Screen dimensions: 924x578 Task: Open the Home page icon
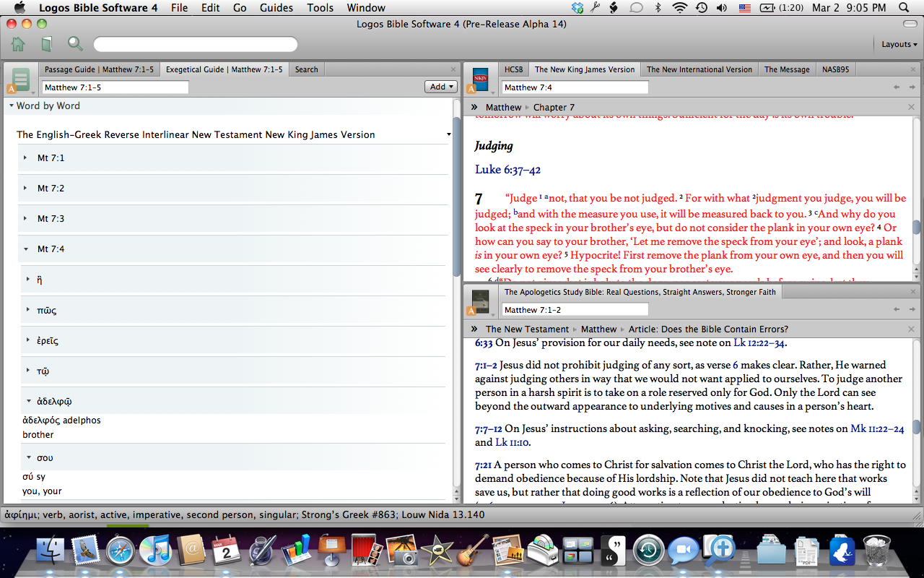[18, 44]
